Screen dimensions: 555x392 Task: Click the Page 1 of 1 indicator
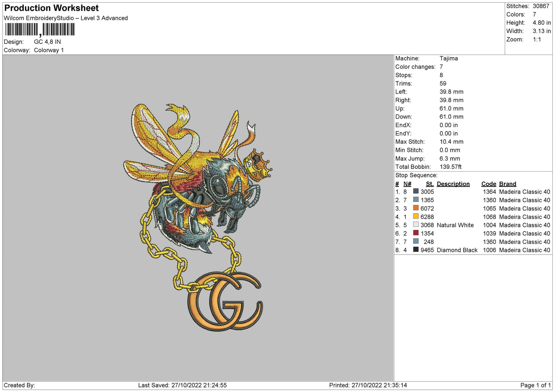535,385
